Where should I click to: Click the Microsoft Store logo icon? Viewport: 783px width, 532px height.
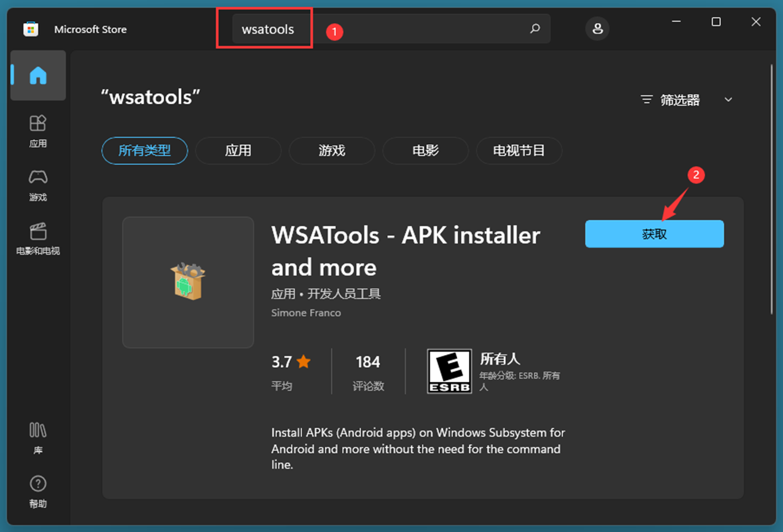(x=31, y=29)
